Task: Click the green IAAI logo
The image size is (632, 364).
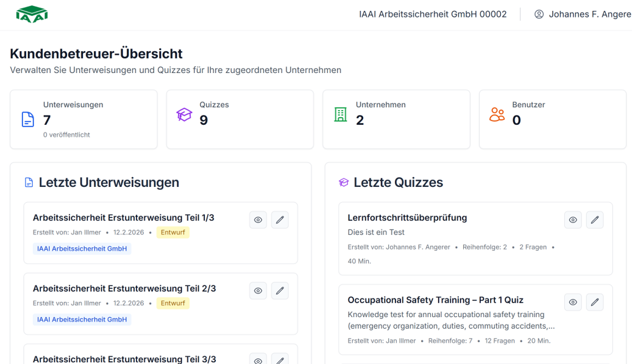Action: 32,15
